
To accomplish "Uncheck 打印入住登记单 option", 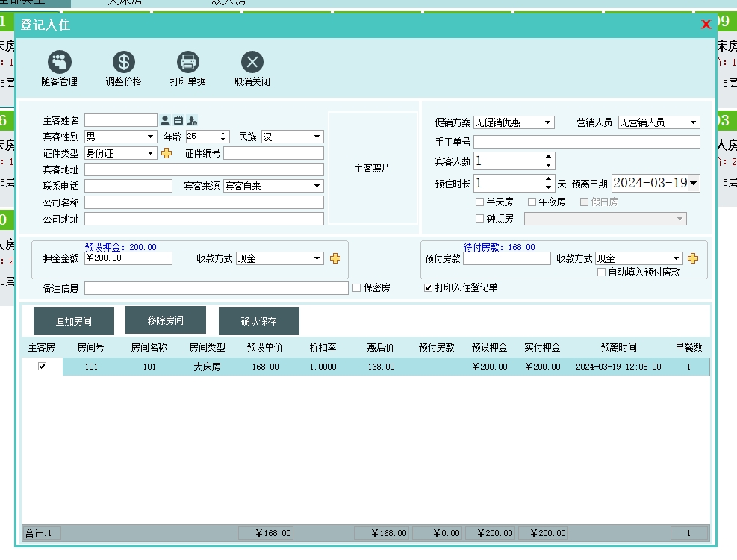I will pos(428,287).
